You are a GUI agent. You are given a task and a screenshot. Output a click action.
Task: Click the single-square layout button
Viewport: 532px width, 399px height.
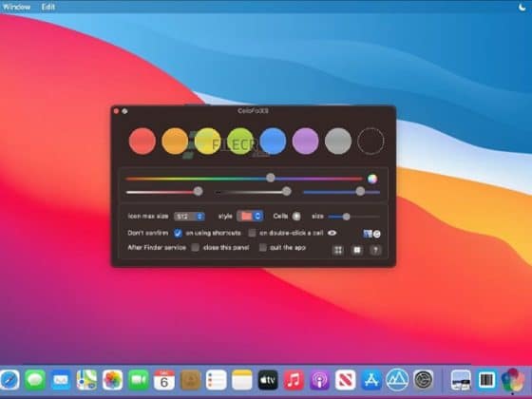pyautogui.click(x=357, y=250)
